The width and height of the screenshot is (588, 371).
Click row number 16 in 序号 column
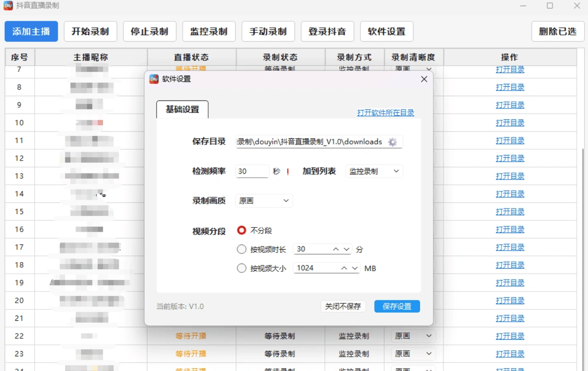tap(19, 229)
